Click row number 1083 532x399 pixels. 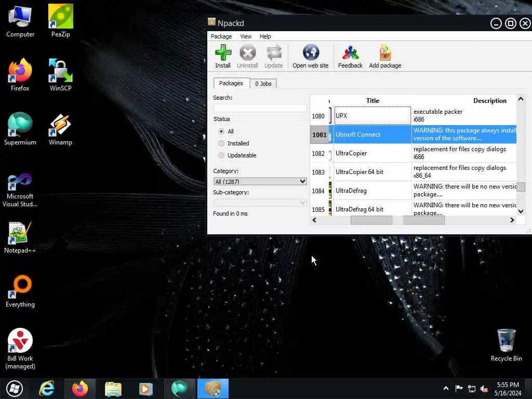(x=318, y=172)
